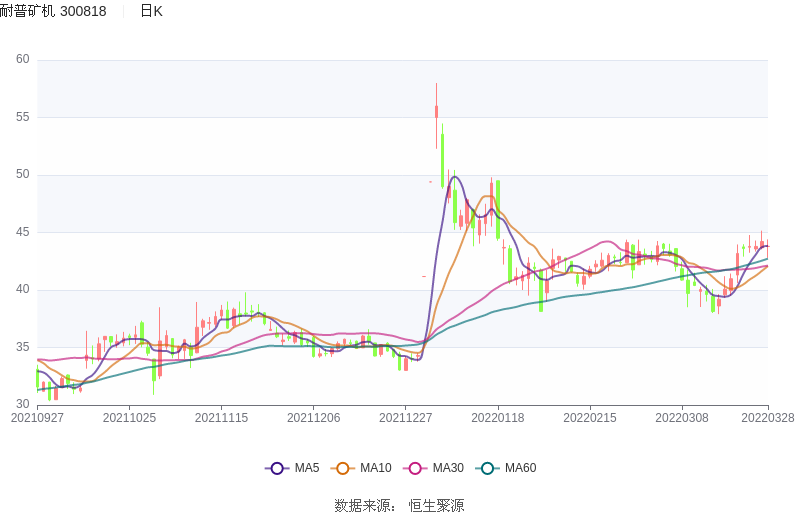Click the ending date 20220328 axis label

(x=768, y=418)
